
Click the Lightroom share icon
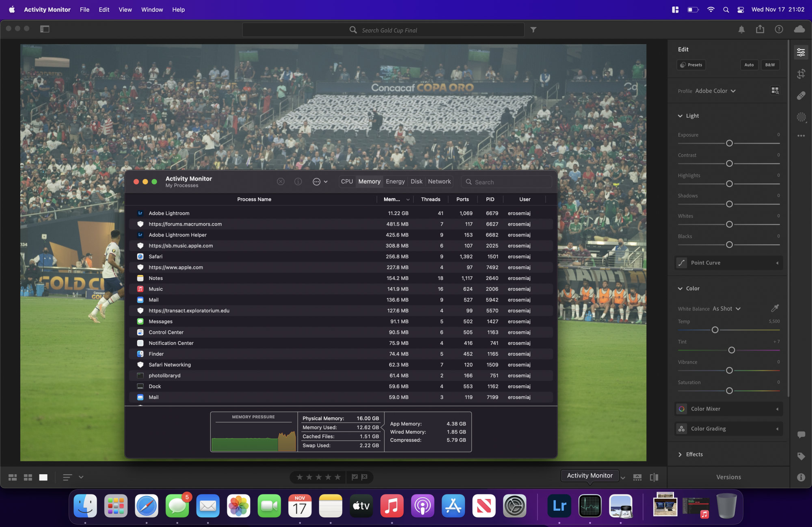[x=760, y=29]
